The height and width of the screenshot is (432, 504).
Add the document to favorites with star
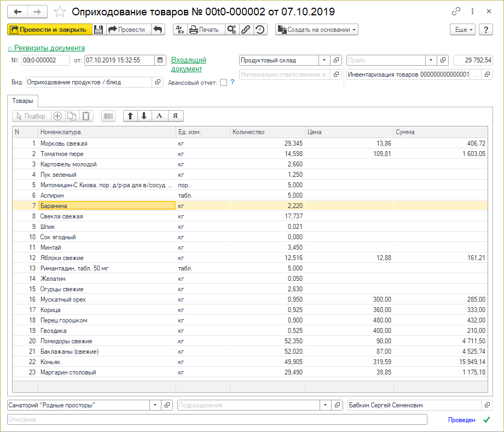(x=61, y=11)
